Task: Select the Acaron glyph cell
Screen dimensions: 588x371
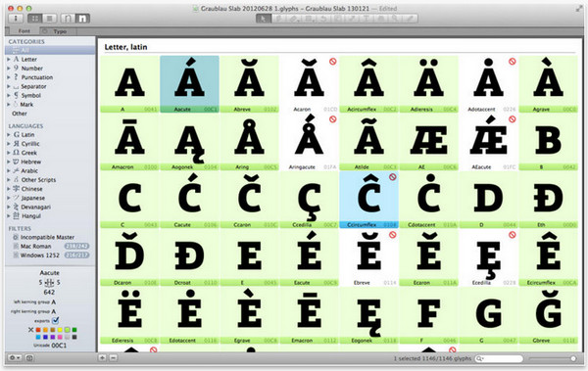Action: pos(309,84)
